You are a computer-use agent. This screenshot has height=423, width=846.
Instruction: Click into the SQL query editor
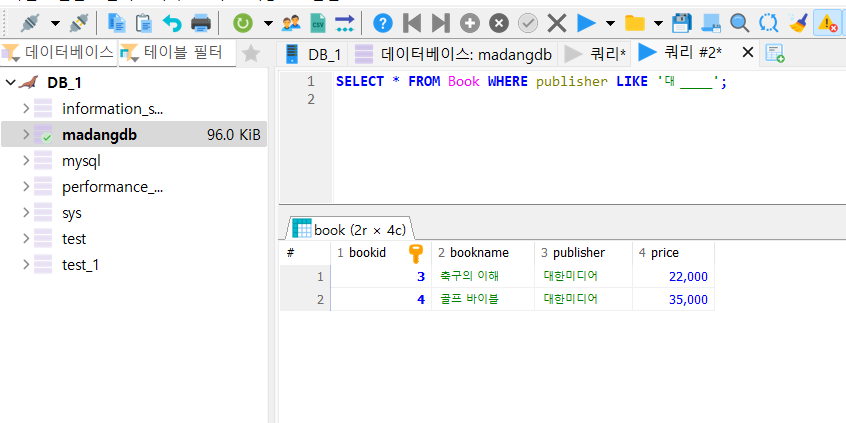click(590, 137)
